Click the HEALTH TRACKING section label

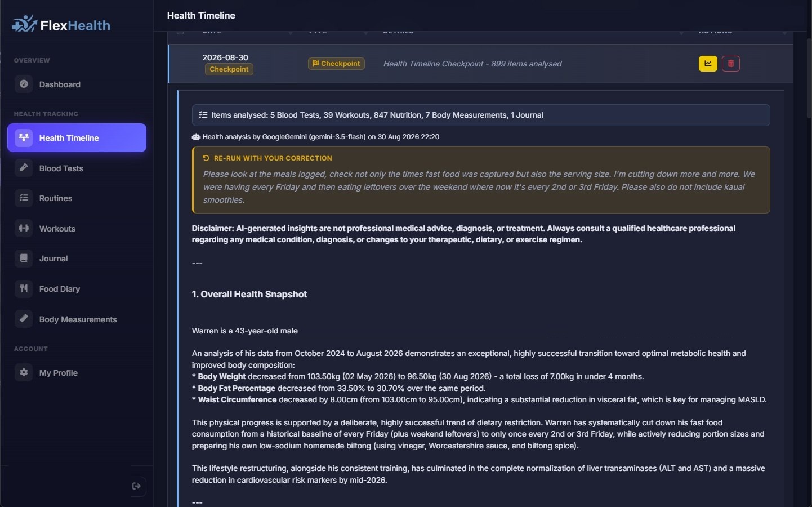tap(46, 114)
